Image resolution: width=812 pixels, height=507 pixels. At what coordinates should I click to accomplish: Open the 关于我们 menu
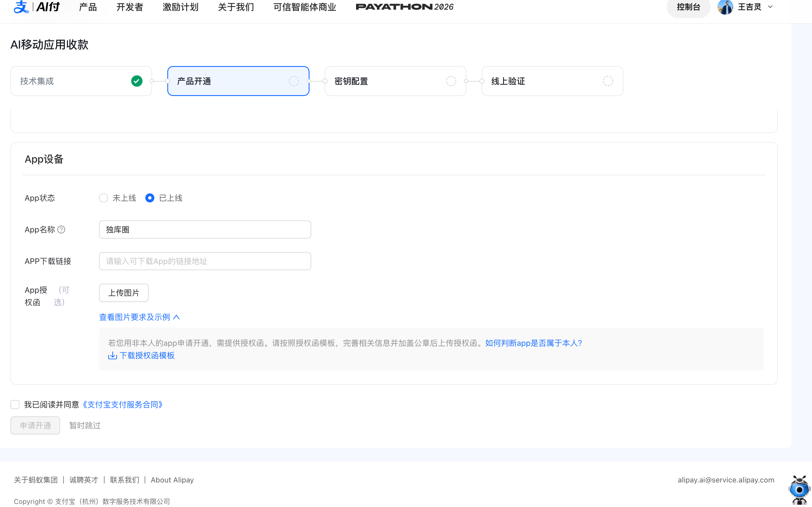pyautogui.click(x=236, y=7)
